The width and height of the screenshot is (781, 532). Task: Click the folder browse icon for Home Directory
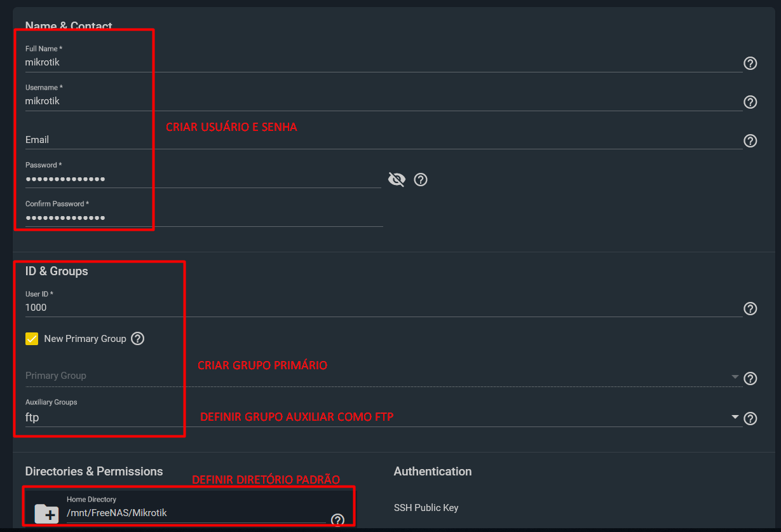pyautogui.click(x=46, y=513)
